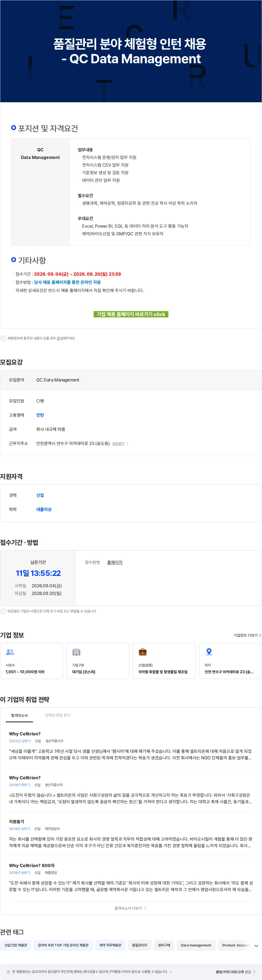
Task: Select the 인천 연수구 아카데미로 23 location text
Action: pos(229,672)
